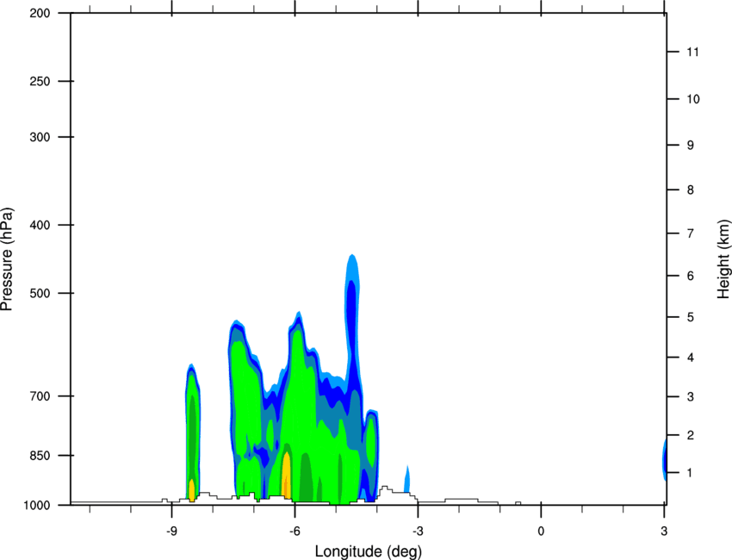This screenshot has width=732, height=560.
Task: Click the 5 km height label
Action: (691, 317)
